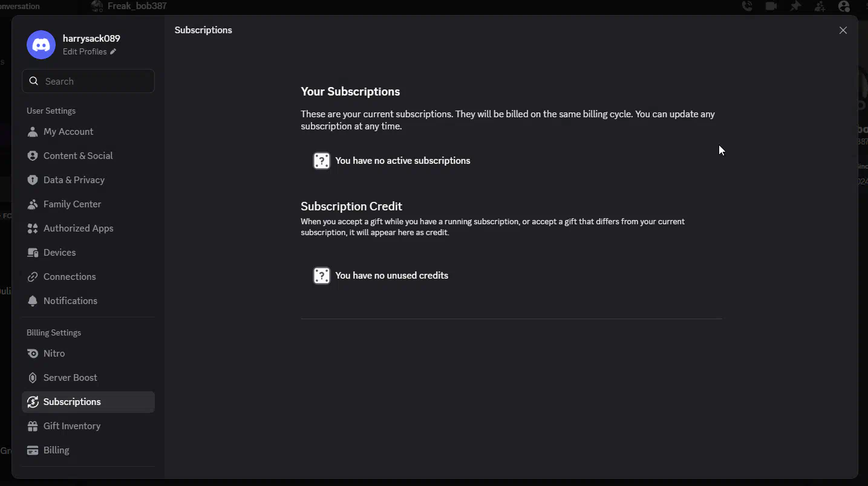This screenshot has width=868, height=486.
Task: Click the Edit Profiles pencil icon
Action: pos(113,52)
